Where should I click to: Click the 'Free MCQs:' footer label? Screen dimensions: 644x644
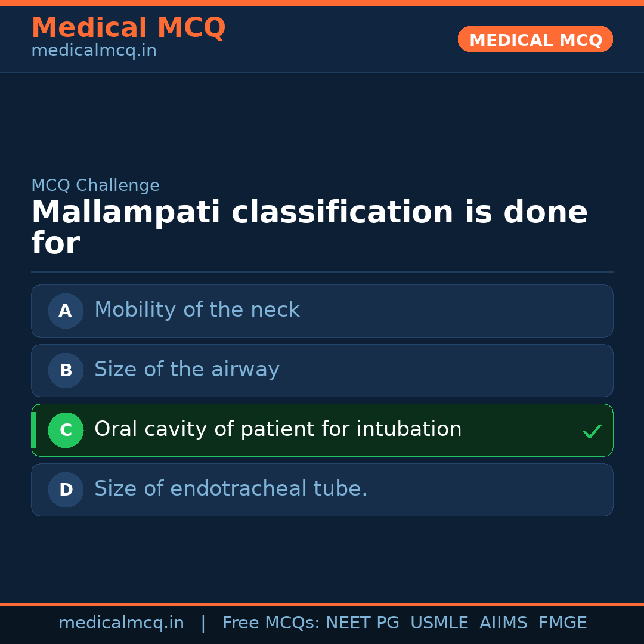point(271,623)
